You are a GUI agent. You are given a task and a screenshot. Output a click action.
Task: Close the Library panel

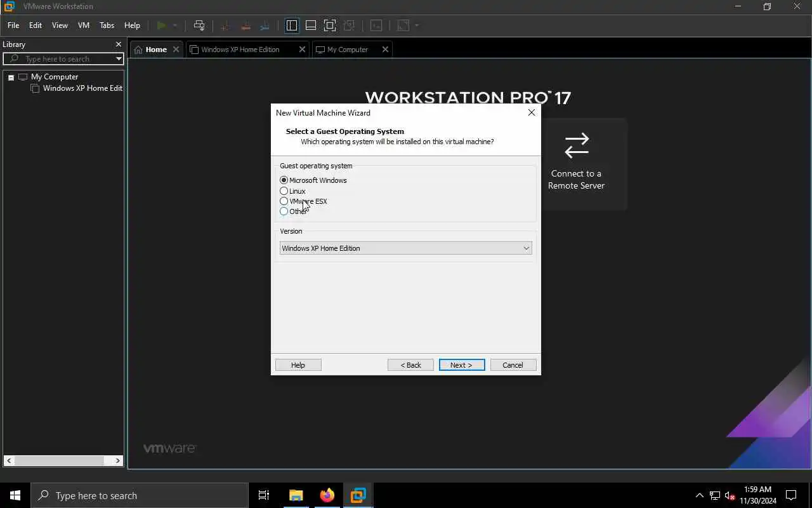point(118,44)
